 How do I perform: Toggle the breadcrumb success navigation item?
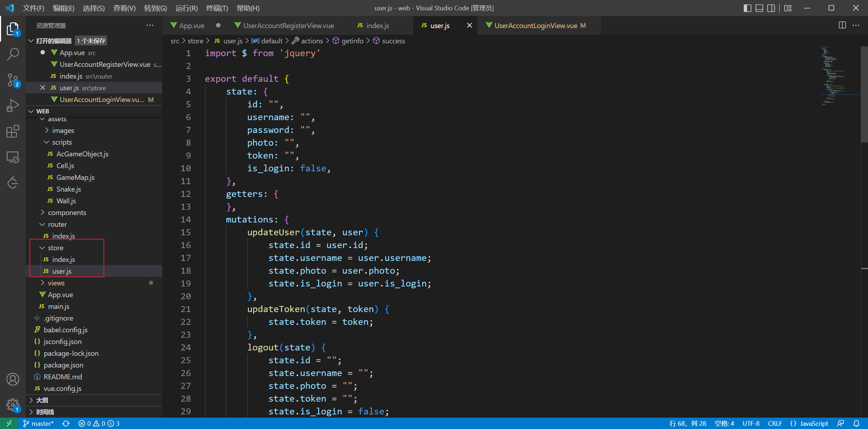pos(393,41)
